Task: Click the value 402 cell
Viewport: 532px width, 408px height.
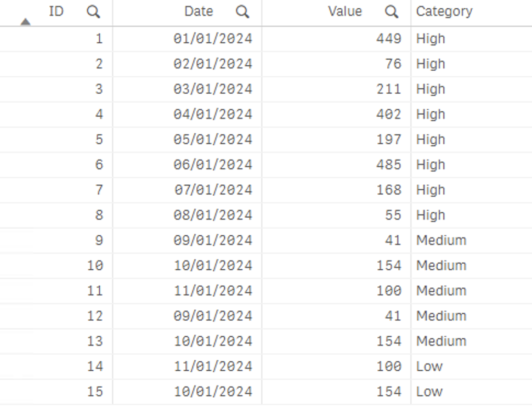Action: [388, 115]
